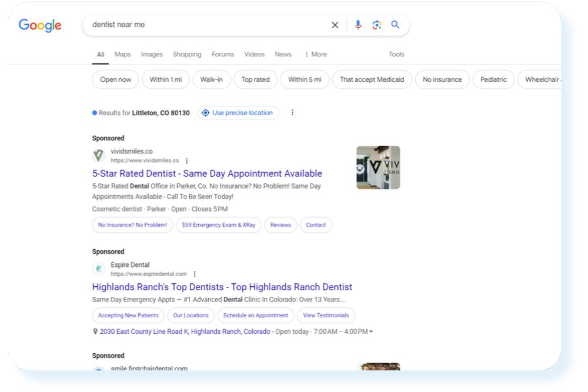588x392 pixels.
Task: Toggle the Open now filter chip
Action: [x=115, y=79]
